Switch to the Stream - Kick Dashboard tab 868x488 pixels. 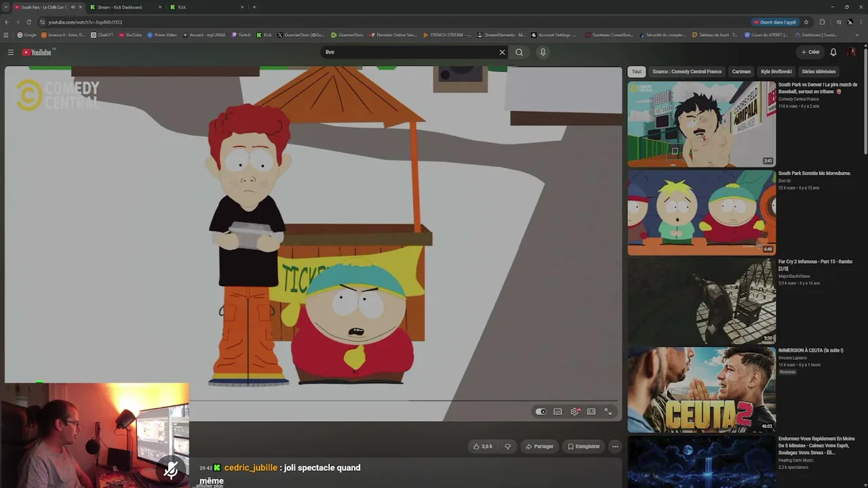point(124,7)
